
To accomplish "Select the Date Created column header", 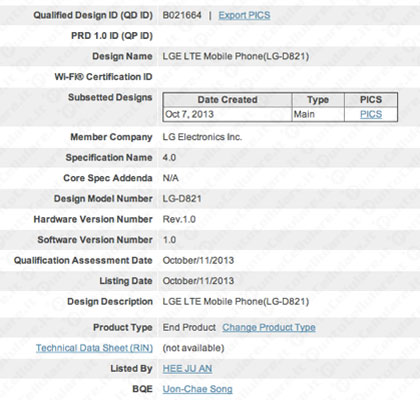I will 227,100.
